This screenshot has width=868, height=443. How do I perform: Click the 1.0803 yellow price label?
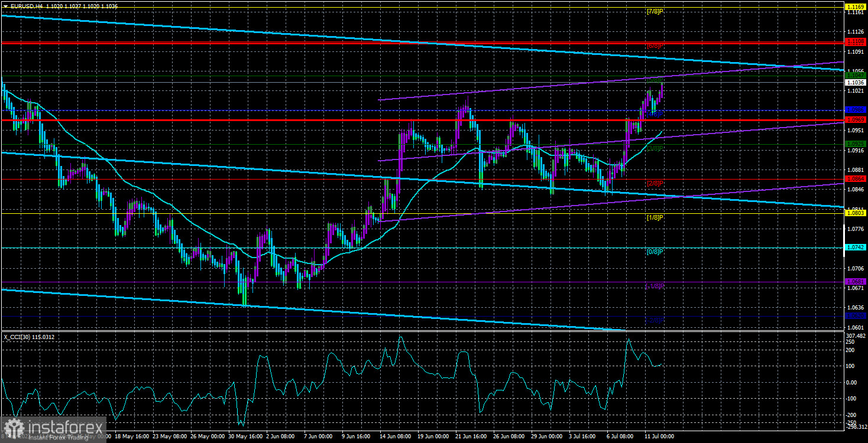pyautogui.click(x=856, y=213)
